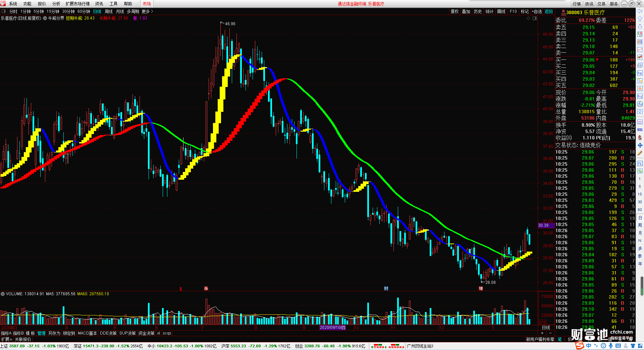
Task: Click the RSI indicator sidebar icon
Action: (640, 130)
